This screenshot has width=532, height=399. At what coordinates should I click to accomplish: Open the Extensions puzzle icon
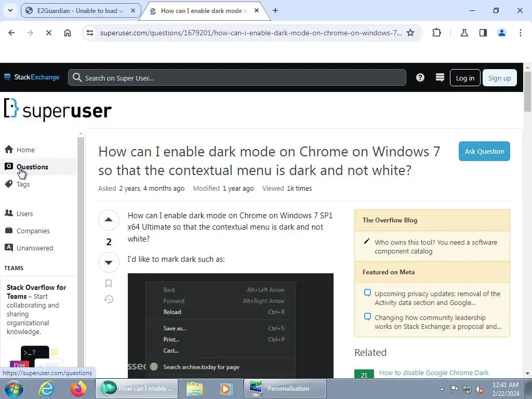pyautogui.click(x=436, y=33)
